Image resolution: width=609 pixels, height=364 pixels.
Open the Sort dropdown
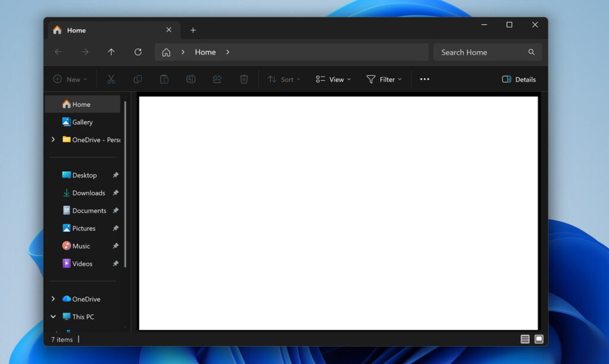pyautogui.click(x=284, y=79)
